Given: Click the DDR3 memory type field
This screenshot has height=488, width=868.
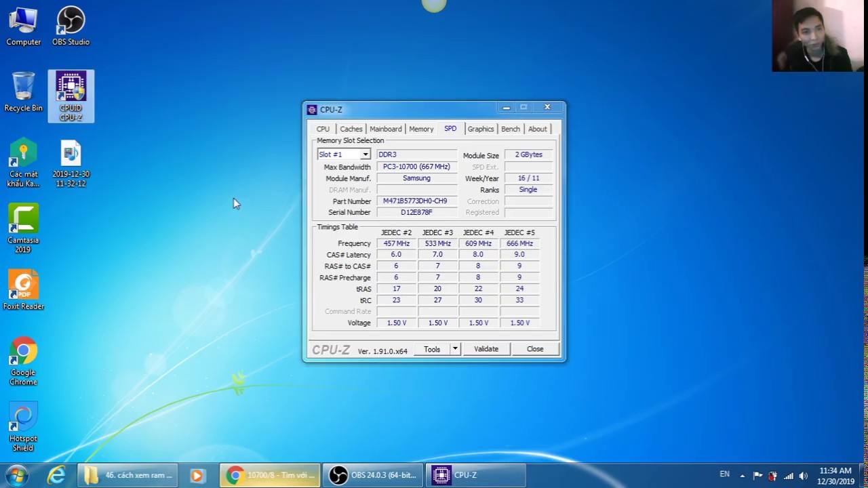Looking at the screenshot, I should [x=416, y=155].
